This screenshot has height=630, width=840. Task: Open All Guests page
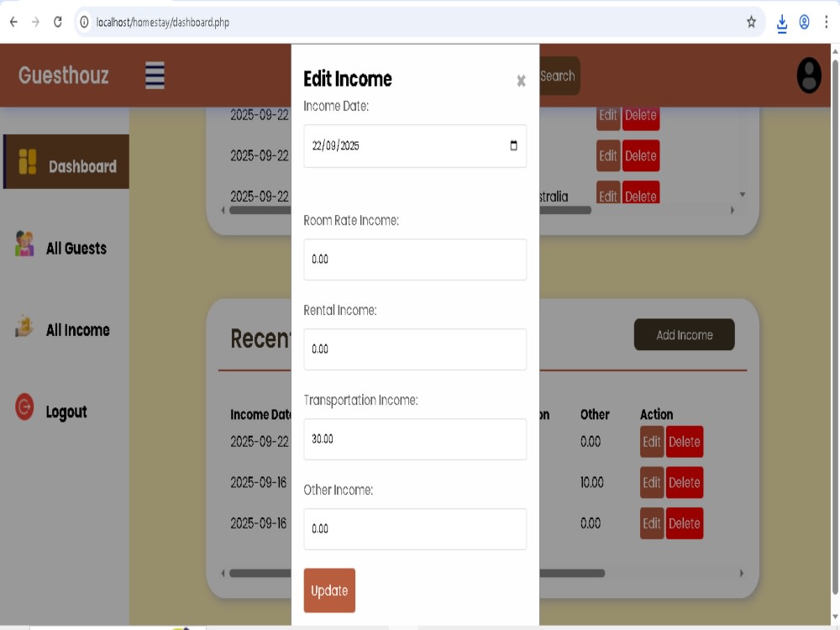click(x=76, y=248)
